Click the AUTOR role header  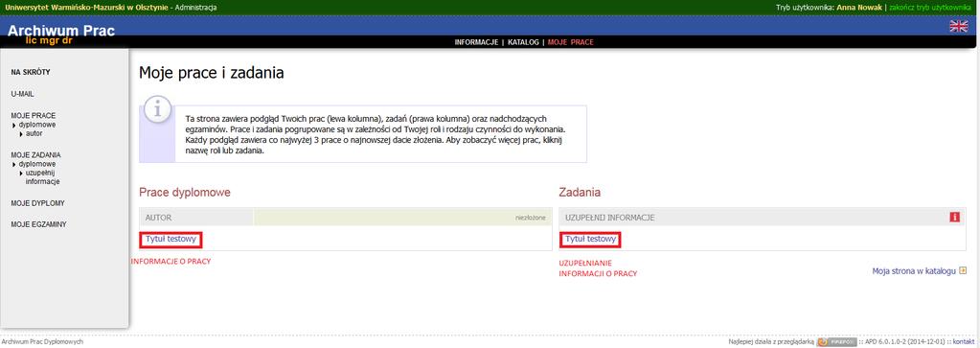(x=158, y=218)
